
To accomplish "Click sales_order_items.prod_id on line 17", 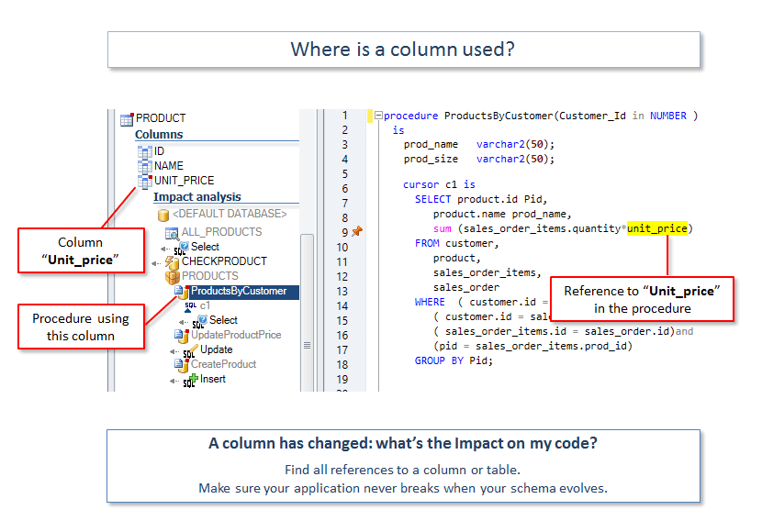I will click(x=551, y=346).
